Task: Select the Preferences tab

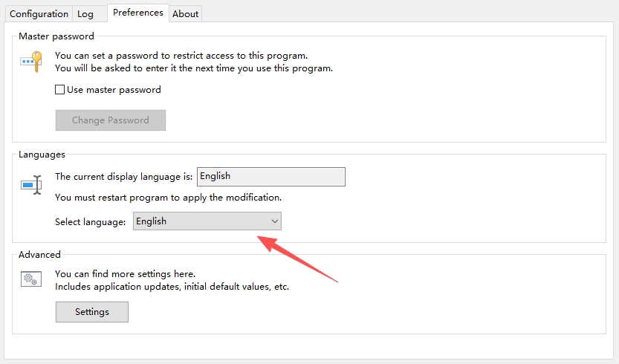Action: (138, 13)
